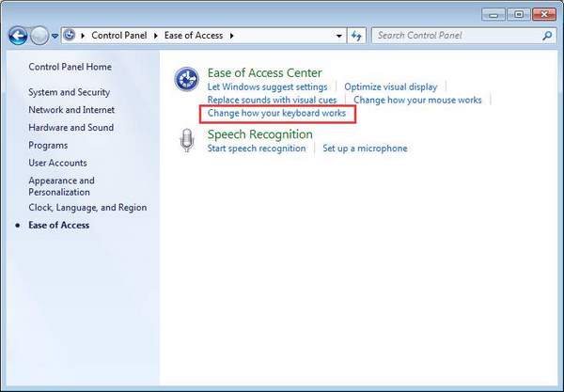
Task: Click the Control Panel icon in address bar
Action: click(x=69, y=35)
